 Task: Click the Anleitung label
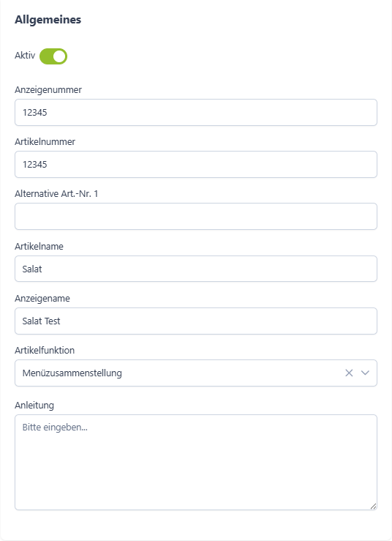(x=34, y=405)
